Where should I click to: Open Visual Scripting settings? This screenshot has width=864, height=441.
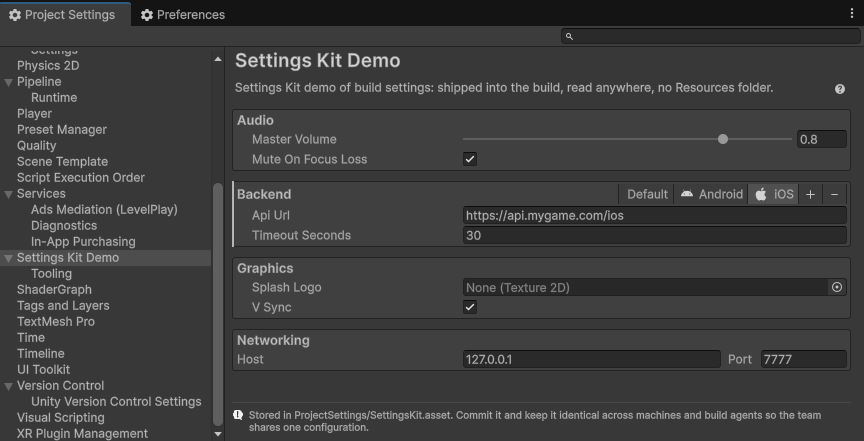click(x=61, y=417)
